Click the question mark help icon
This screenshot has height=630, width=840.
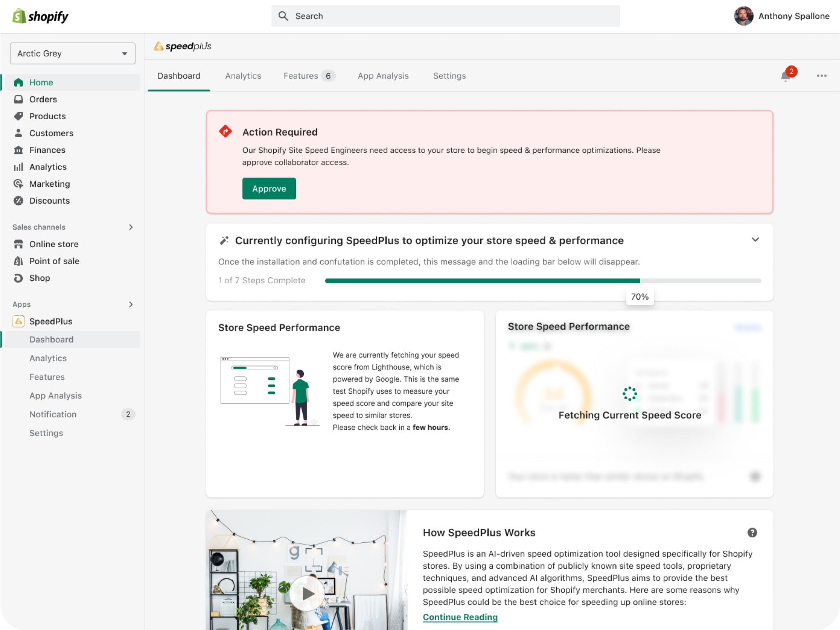click(x=752, y=532)
